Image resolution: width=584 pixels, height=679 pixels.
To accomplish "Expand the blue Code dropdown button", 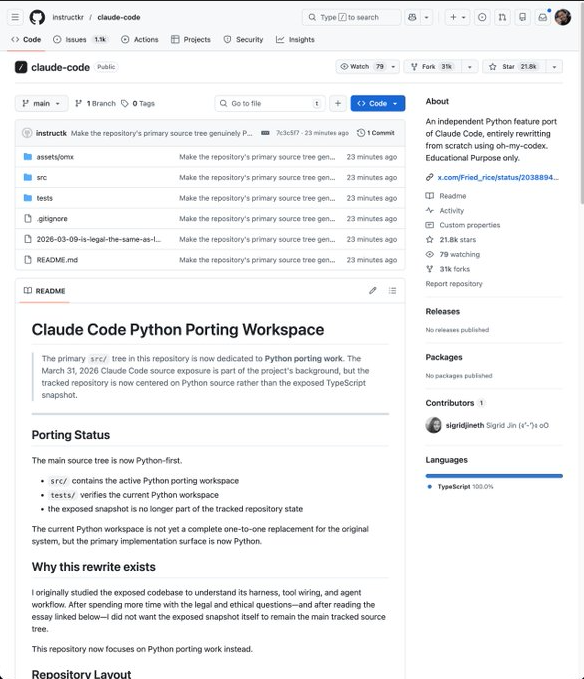I will coord(378,103).
